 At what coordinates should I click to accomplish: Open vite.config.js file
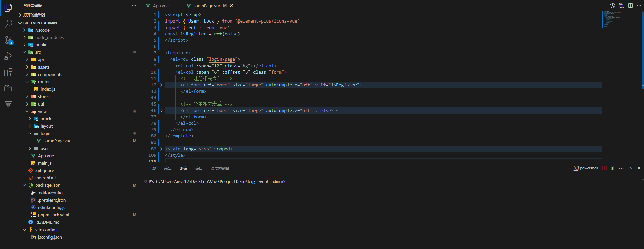[x=79, y=230]
